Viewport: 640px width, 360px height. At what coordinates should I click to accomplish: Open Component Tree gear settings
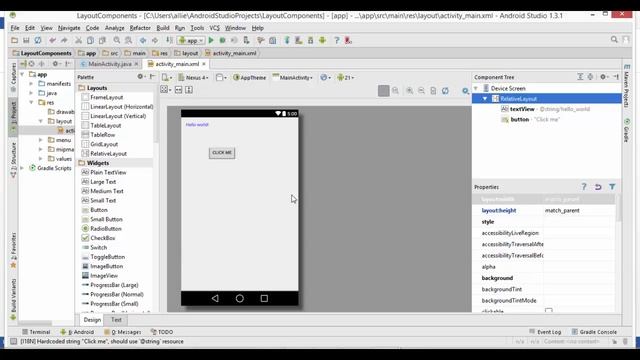point(603,77)
